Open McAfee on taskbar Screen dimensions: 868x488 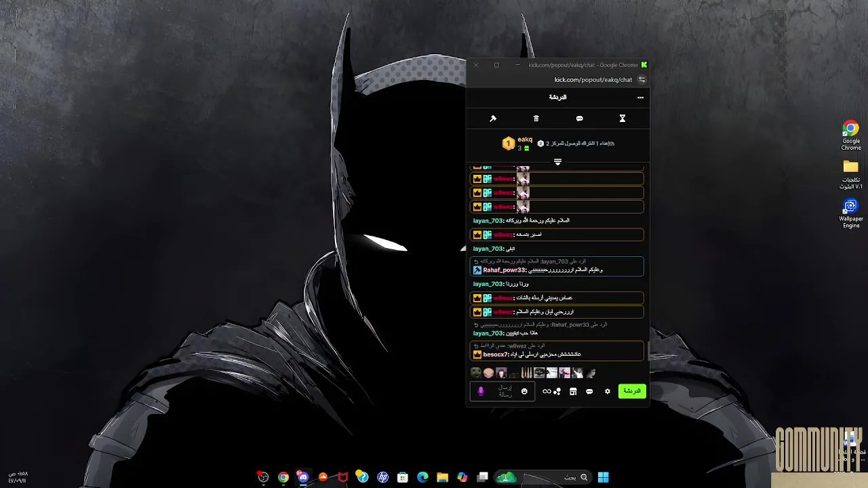pos(343,477)
